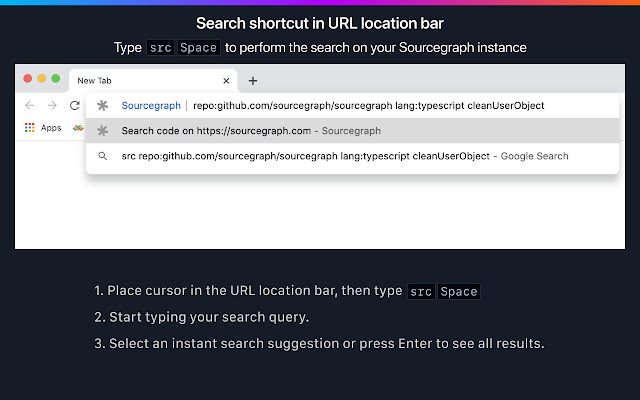Open a new tab with plus button

pos(253,80)
